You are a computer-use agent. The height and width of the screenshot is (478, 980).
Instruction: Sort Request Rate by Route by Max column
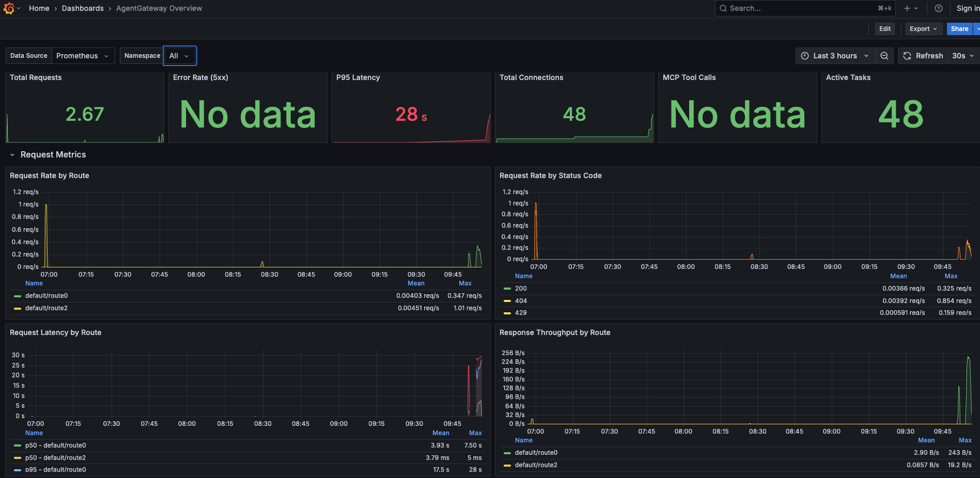pos(465,283)
